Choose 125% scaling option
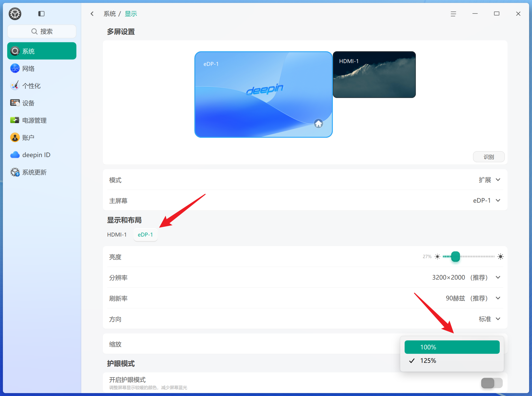Image resolution: width=532 pixels, height=396 pixels. pos(452,361)
